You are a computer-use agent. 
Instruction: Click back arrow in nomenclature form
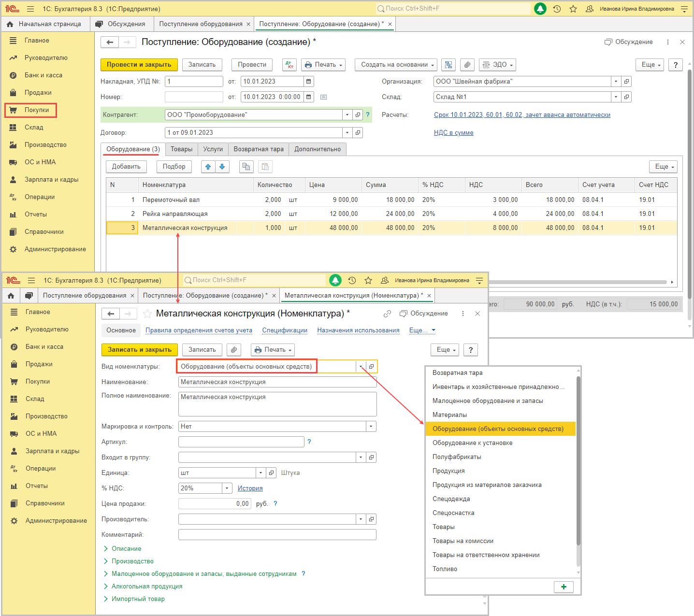pos(111,314)
